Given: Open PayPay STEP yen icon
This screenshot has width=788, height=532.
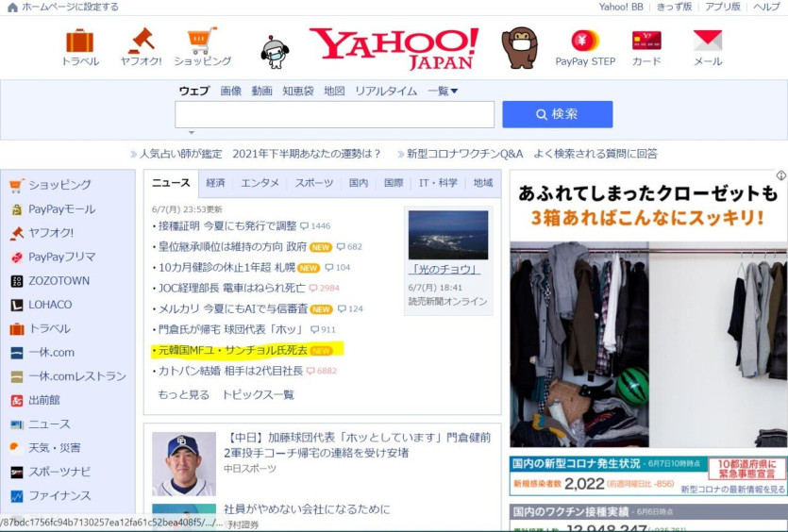Looking at the screenshot, I should (x=585, y=41).
